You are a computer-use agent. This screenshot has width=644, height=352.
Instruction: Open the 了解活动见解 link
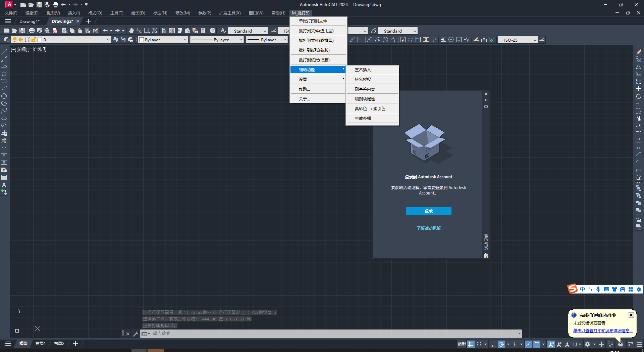[x=428, y=228]
